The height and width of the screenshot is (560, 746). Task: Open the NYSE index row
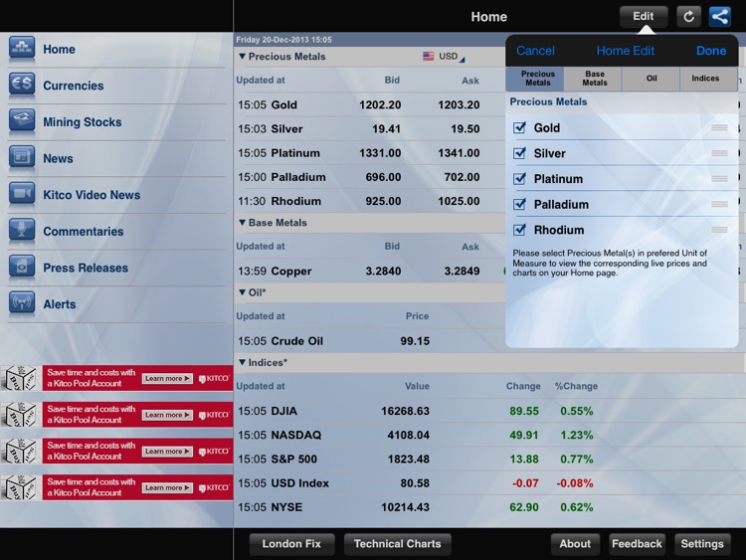[x=489, y=507]
